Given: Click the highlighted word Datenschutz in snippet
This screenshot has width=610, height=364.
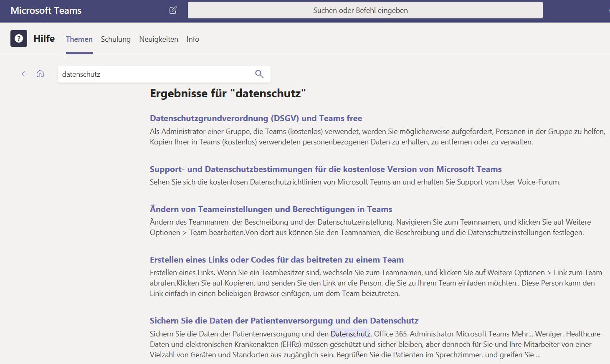Looking at the screenshot, I should pyautogui.click(x=350, y=334).
